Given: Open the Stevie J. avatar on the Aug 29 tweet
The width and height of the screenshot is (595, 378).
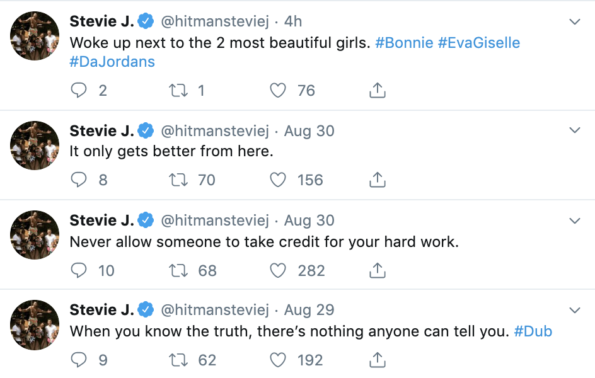Looking at the screenshot, I should (35, 325).
